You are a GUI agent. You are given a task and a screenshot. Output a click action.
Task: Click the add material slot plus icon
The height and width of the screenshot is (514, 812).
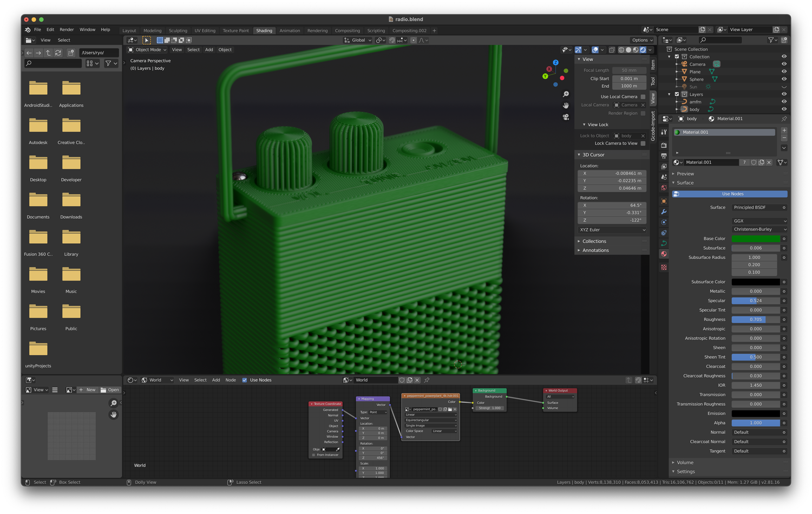pos(784,131)
